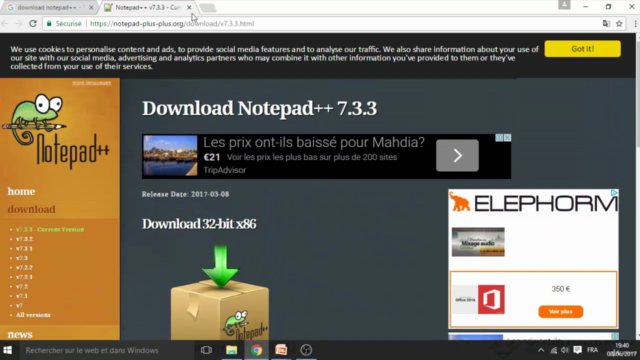The height and width of the screenshot is (360, 640).
Task: Open the Windows Start menu
Action: point(7,350)
